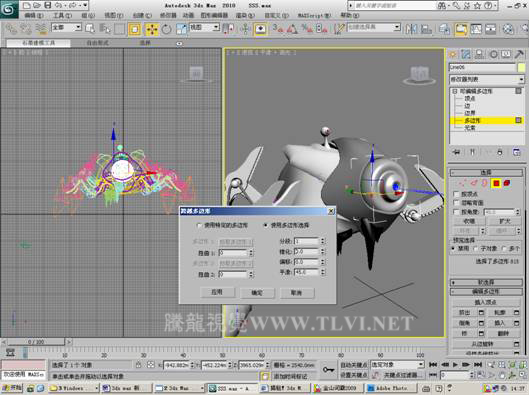Click 确定 (OK) button in bridge dialog
The image size is (529, 395).
coord(257,293)
